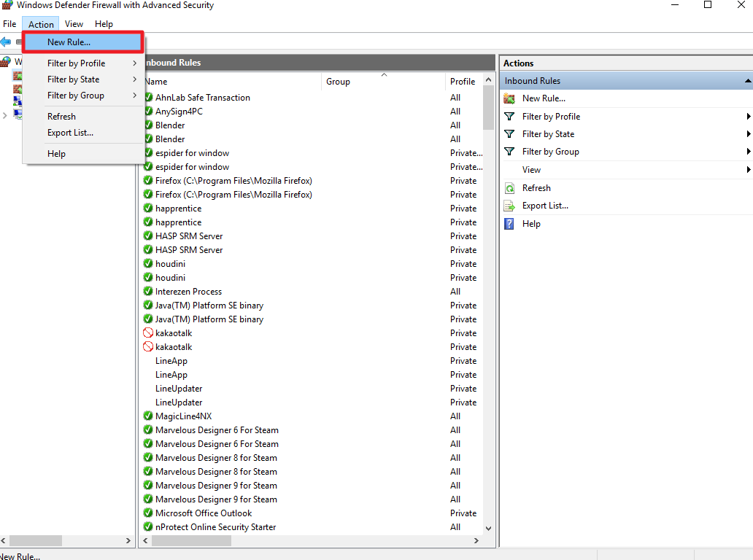
Task: Click the back arrow toolbar icon
Action: pos(6,42)
